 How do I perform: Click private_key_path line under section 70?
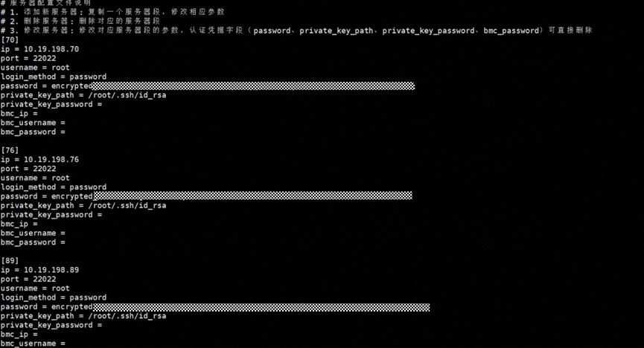coord(83,95)
